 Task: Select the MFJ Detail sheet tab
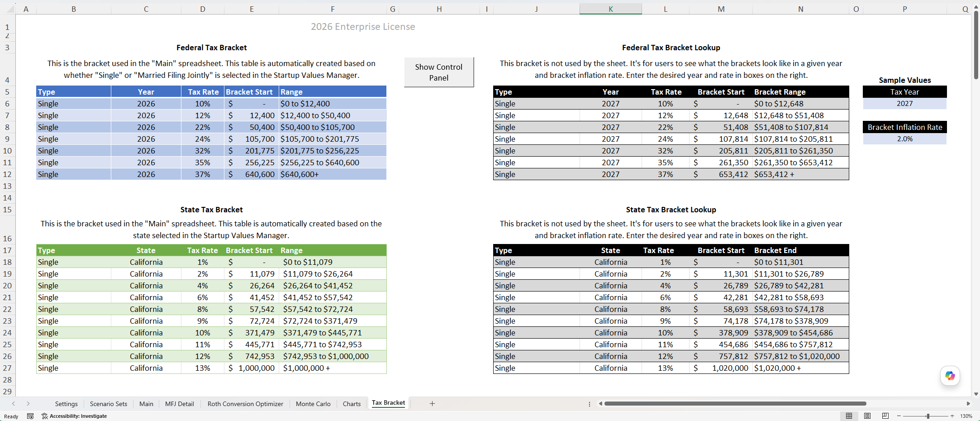(x=179, y=404)
